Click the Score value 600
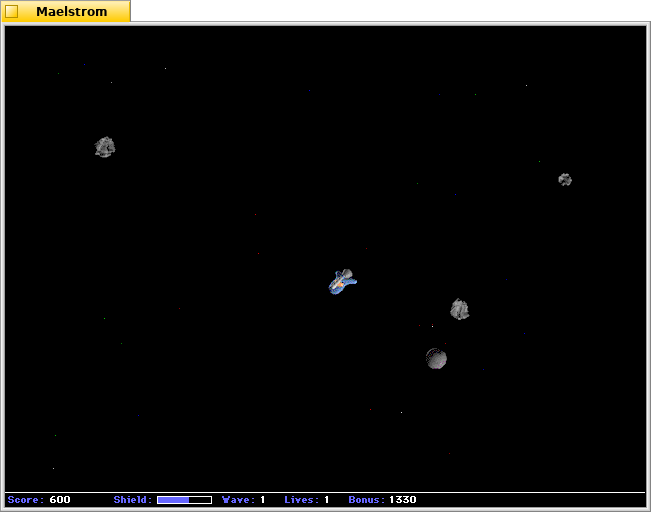This screenshot has height=512, width=651. [x=60, y=500]
